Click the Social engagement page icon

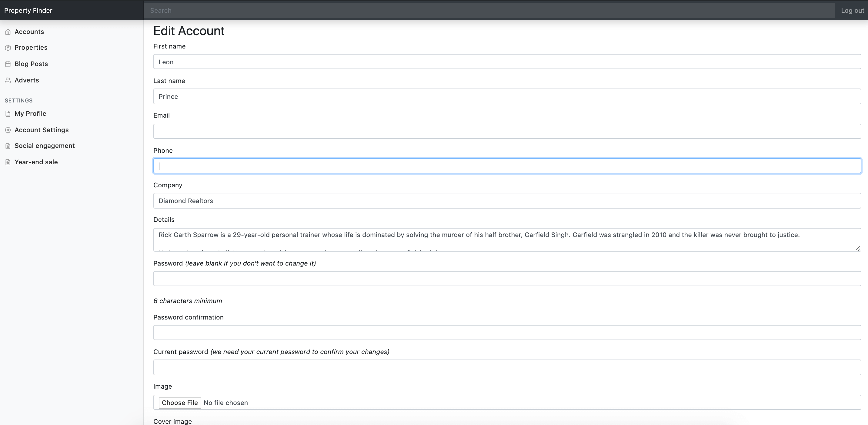tap(8, 146)
